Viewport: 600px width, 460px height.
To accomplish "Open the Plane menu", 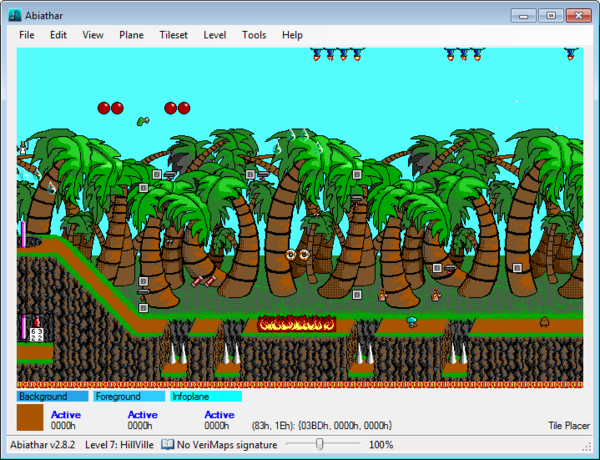I will pos(131,35).
